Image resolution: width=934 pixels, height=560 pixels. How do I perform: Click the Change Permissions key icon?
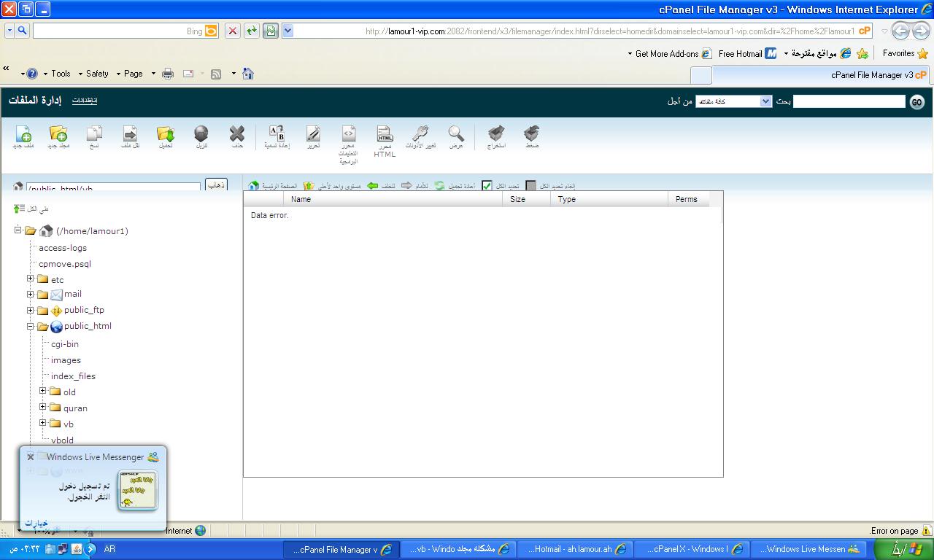(x=420, y=134)
